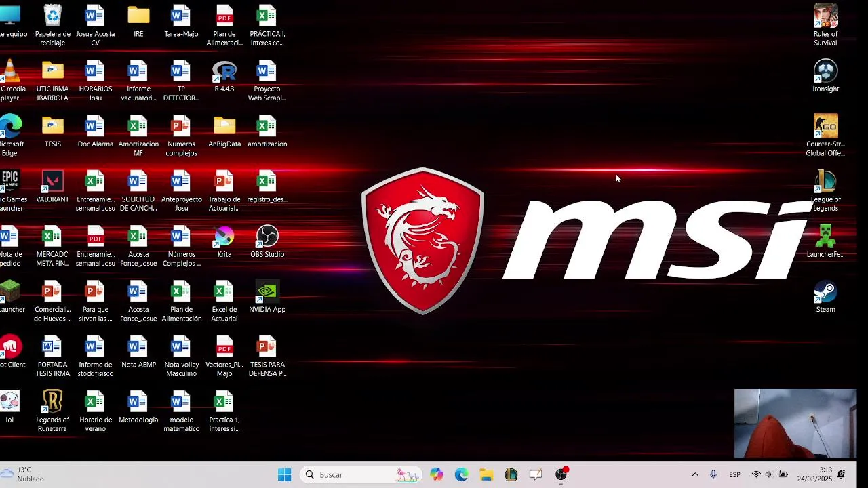The width and height of the screenshot is (868, 488).
Task: Open the Papelera de reciclaje icon
Action: click(52, 25)
